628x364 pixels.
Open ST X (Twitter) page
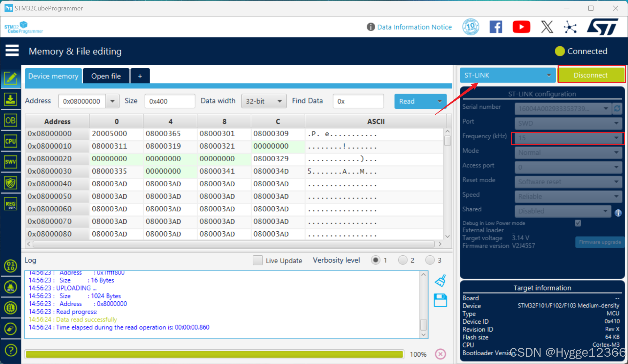(x=547, y=27)
